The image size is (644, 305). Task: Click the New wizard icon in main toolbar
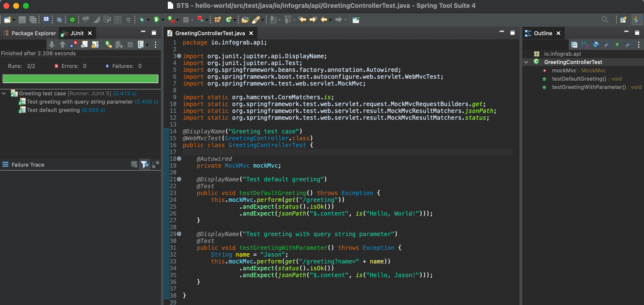7,20
